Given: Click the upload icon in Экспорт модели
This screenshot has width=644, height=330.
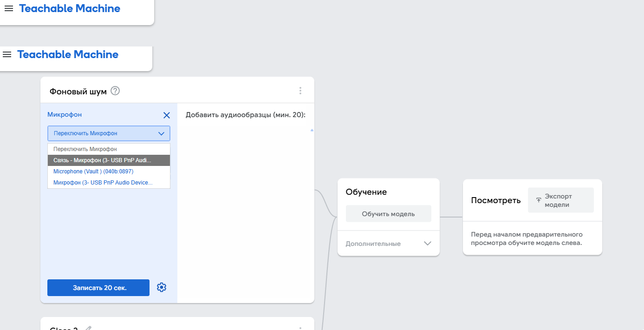Looking at the screenshot, I should pos(539,200).
